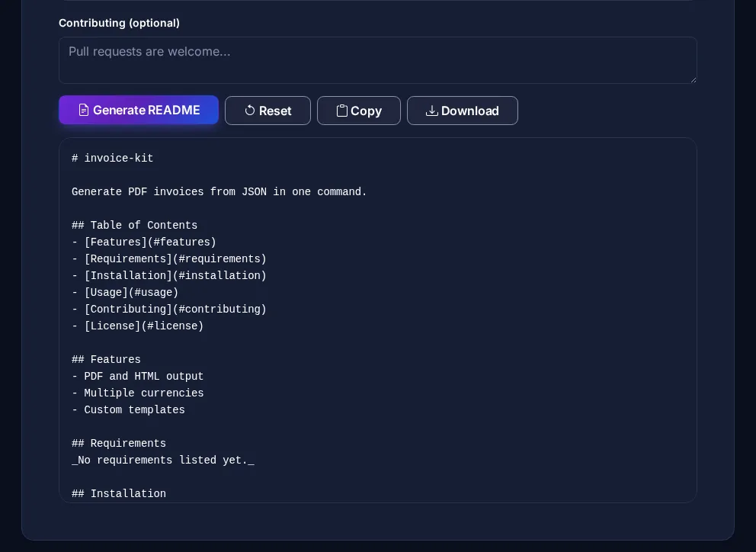The image size is (756, 552).
Task: Click the '[Usage](#usage)' line
Action: click(125, 293)
